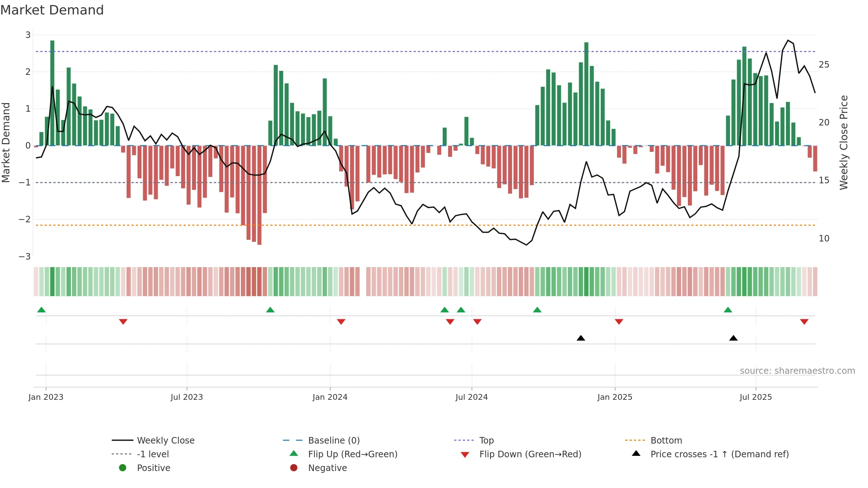Click the red flip-down triangle just after Jan 2024
The image size is (868, 488).
click(x=341, y=322)
